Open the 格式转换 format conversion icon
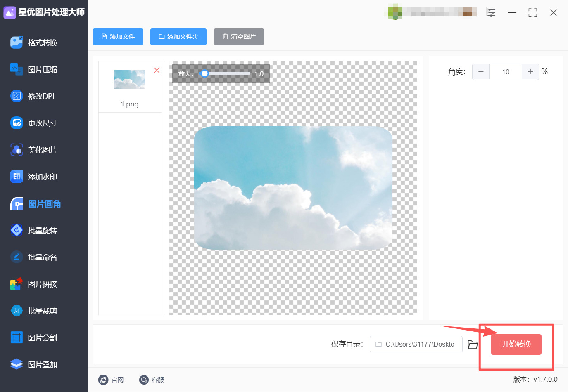 pyautogui.click(x=17, y=43)
